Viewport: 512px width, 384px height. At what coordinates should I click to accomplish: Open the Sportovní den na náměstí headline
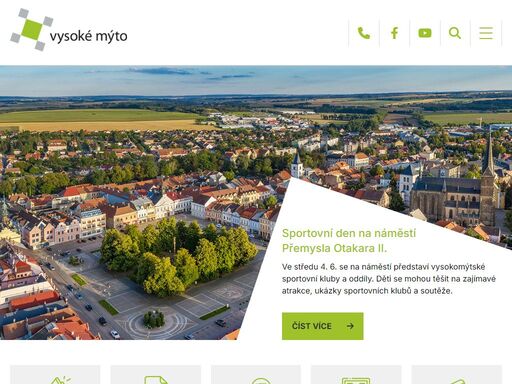349,241
